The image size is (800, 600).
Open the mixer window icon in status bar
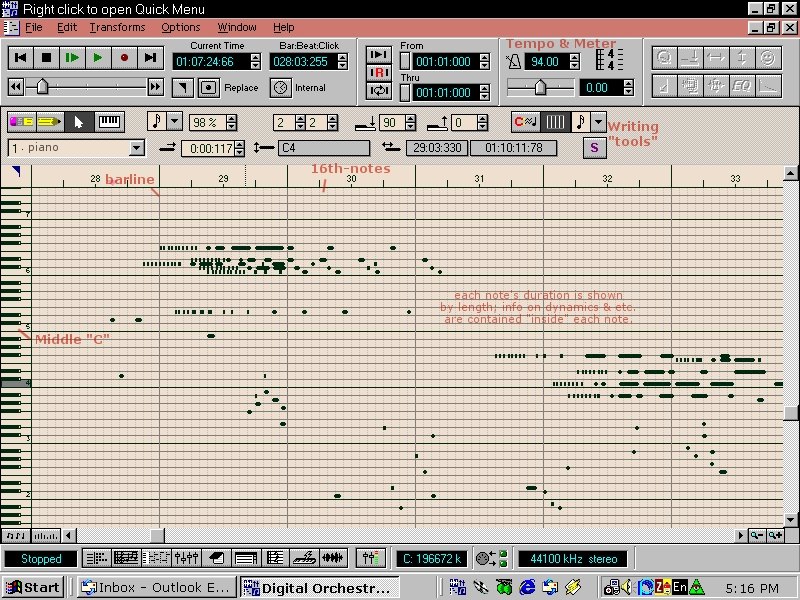[186, 558]
